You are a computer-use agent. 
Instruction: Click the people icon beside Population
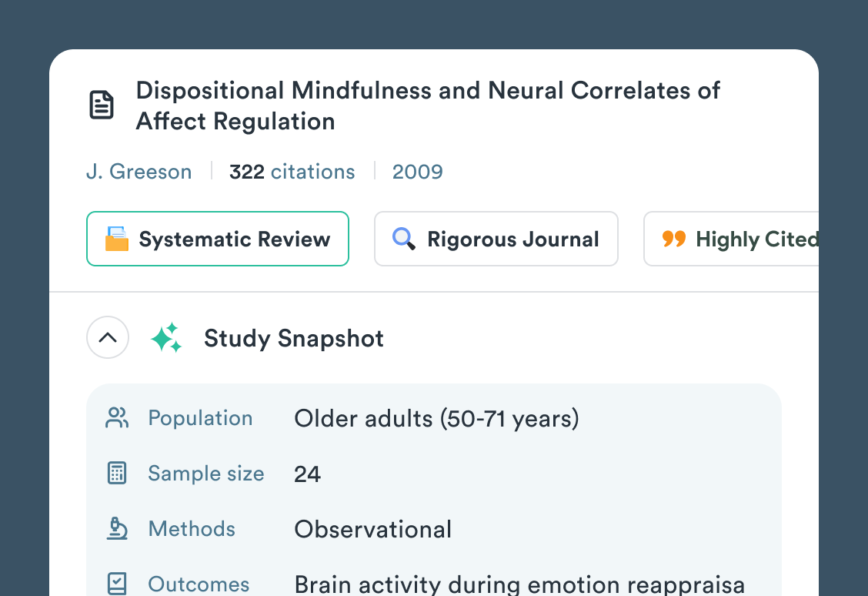[x=117, y=418]
